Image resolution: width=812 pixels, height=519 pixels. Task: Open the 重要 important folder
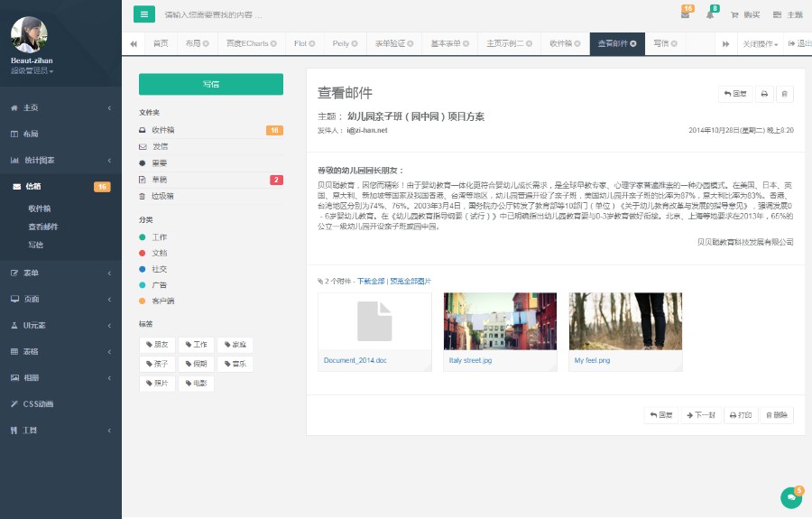point(211,163)
